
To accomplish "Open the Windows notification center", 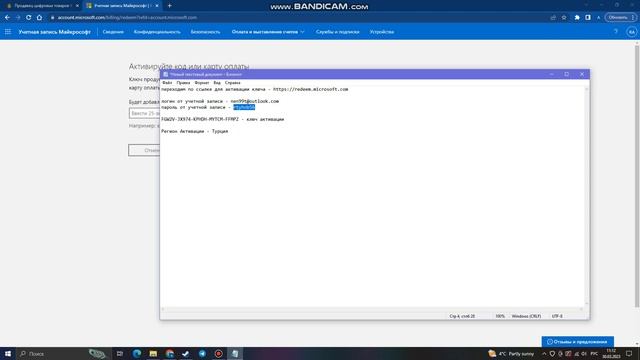I will pos(629,353).
